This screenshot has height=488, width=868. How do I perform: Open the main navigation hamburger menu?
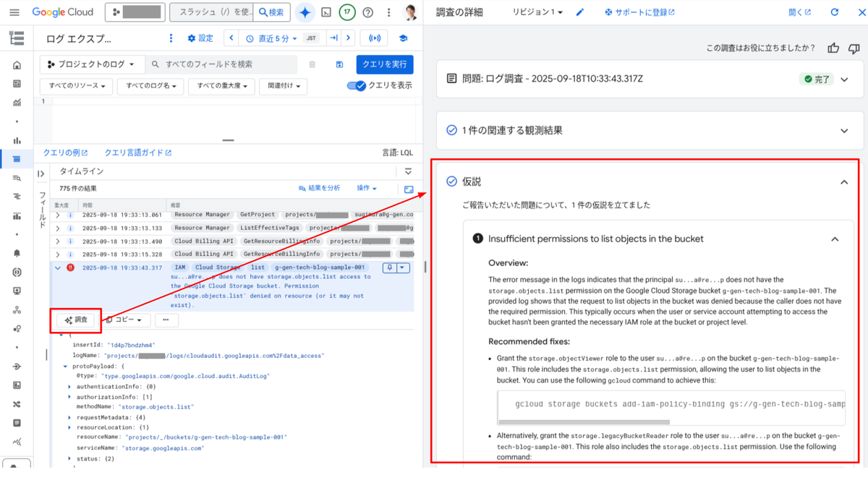[x=16, y=12]
